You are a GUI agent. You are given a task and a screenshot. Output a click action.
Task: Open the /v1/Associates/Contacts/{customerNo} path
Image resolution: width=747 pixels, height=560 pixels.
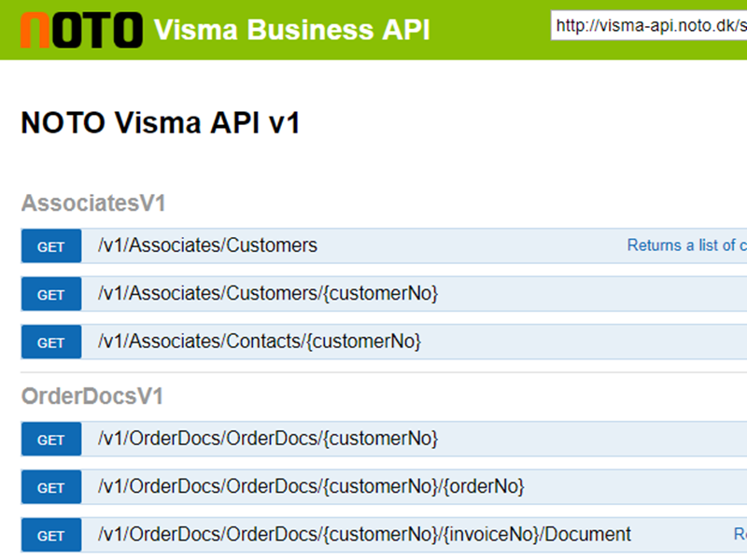click(x=260, y=342)
